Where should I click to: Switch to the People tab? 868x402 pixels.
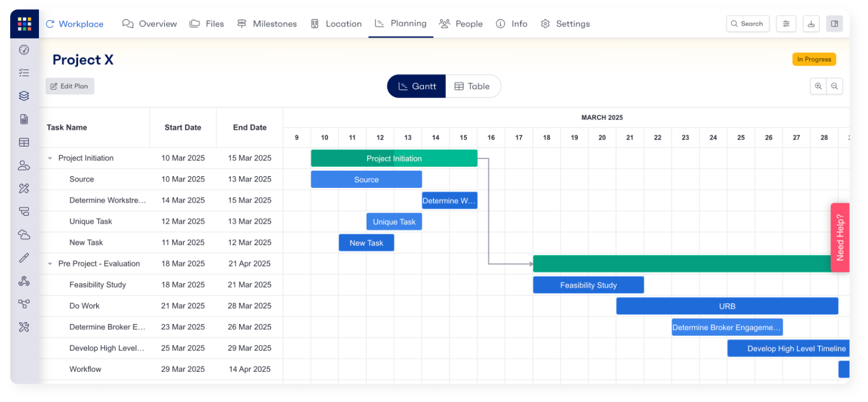point(461,24)
